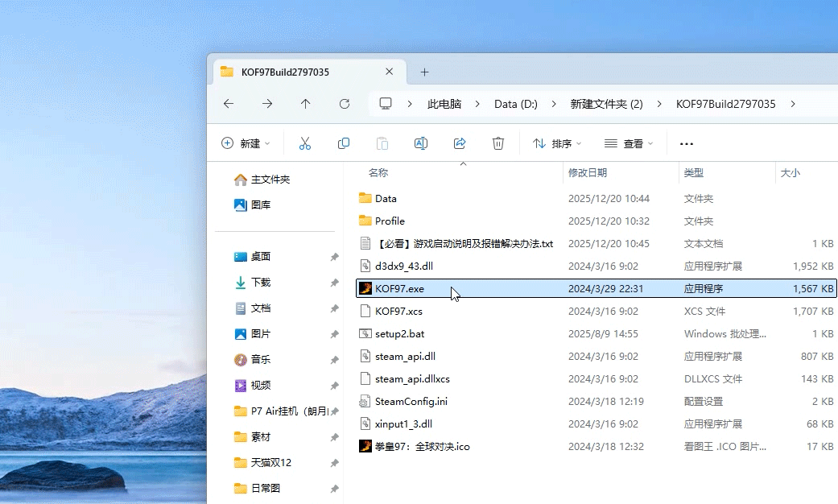Unpin 图片 using its pin icon

(x=335, y=335)
